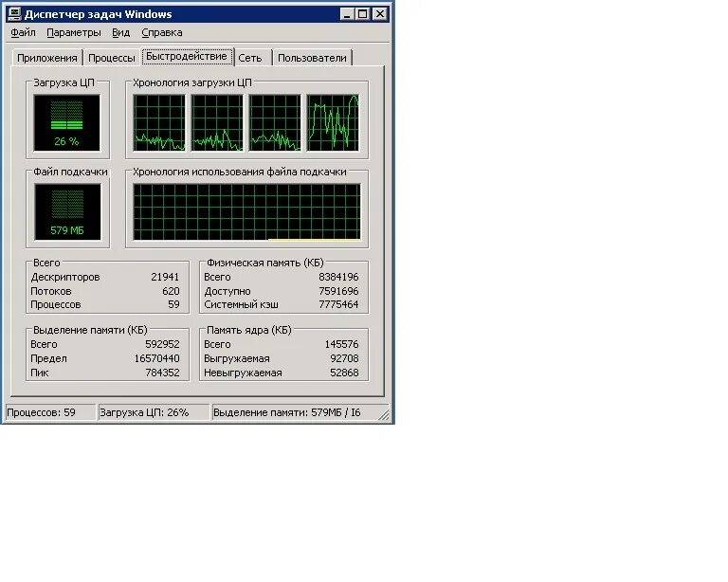The height and width of the screenshot is (582, 728).
Task: Click the Системный кэш value 7775464
Action: click(x=338, y=304)
